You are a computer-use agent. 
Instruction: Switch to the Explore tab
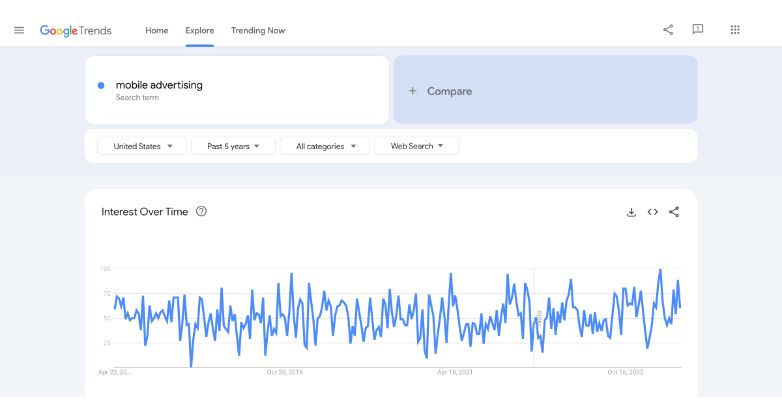coord(200,30)
